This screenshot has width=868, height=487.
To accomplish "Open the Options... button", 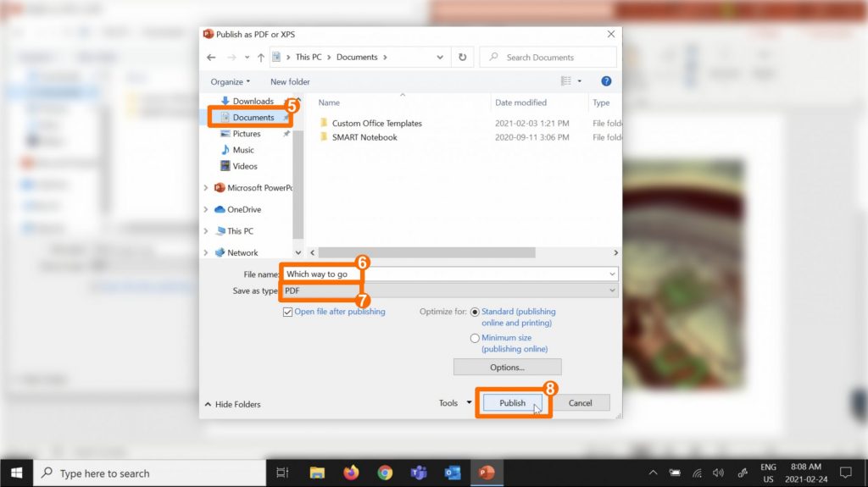I will [x=507, y=368].
